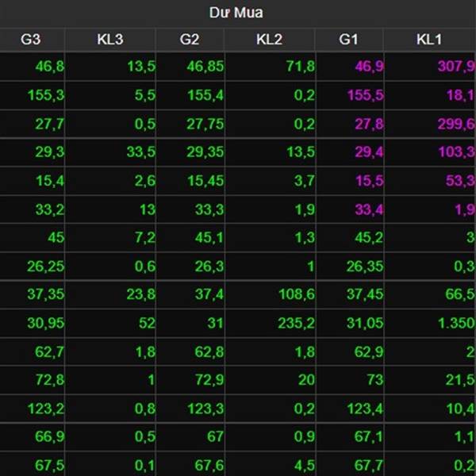Click the KL1 volume 18,1
This screenshot has height=476, width=476.
[460, 95]
